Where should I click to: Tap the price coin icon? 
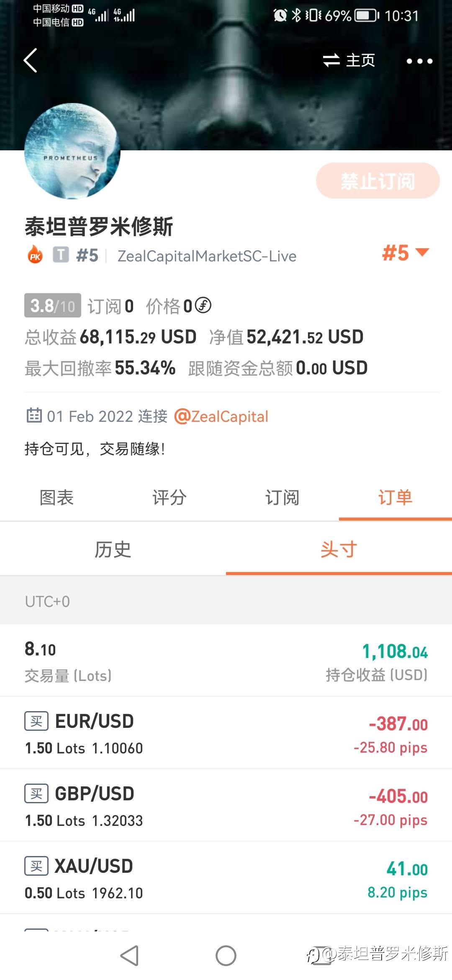click(203, 305)
